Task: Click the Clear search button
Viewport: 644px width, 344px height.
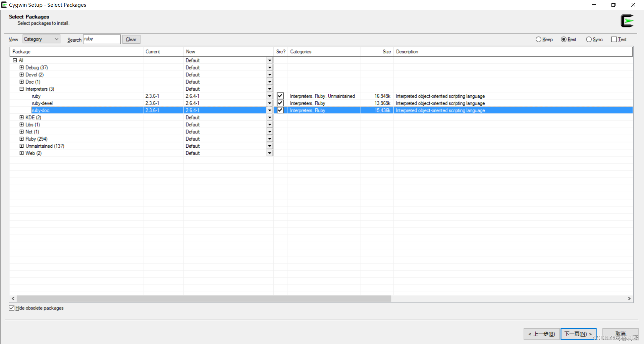Action: click(x=131, y=39)
